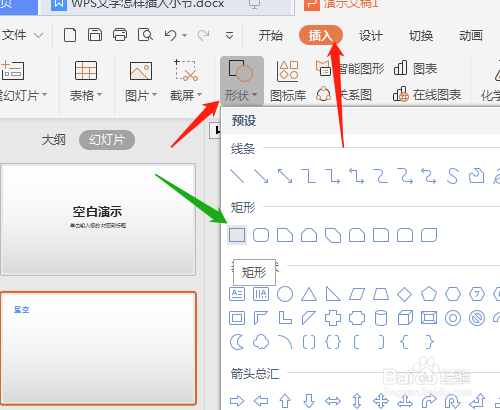Select the up block arrow shape

(x=285, y=401)
